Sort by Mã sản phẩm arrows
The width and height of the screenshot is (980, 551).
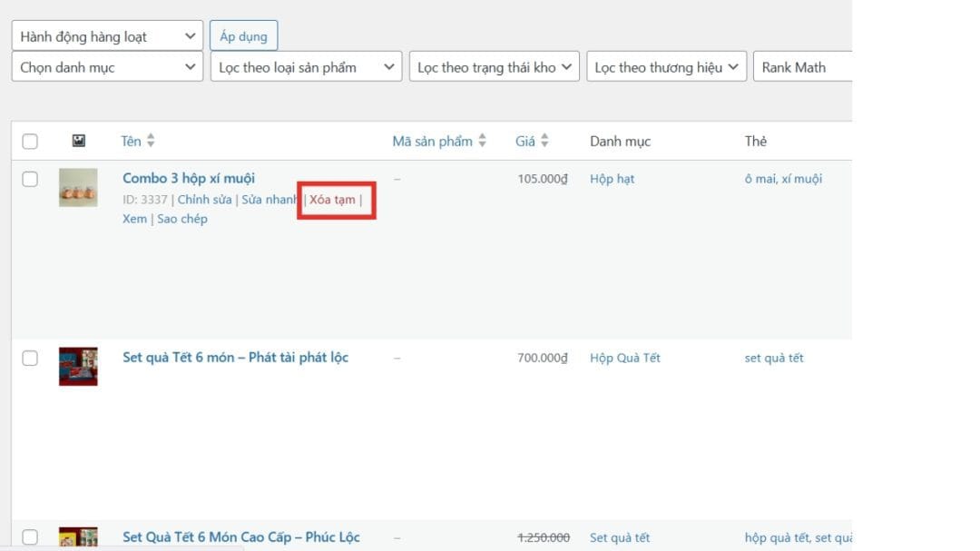click(x=482, y=141)
